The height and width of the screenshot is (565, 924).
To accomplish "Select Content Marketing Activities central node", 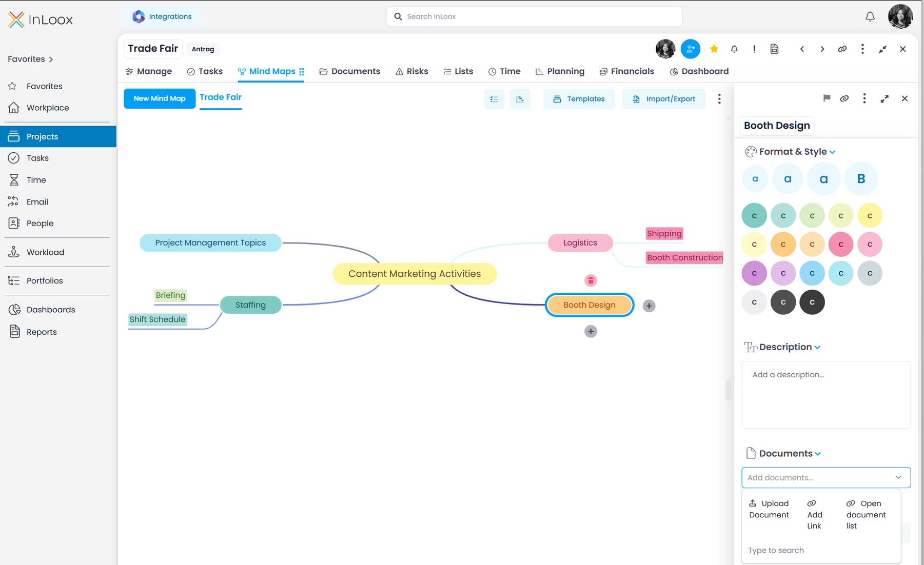I will pos(415,274).
